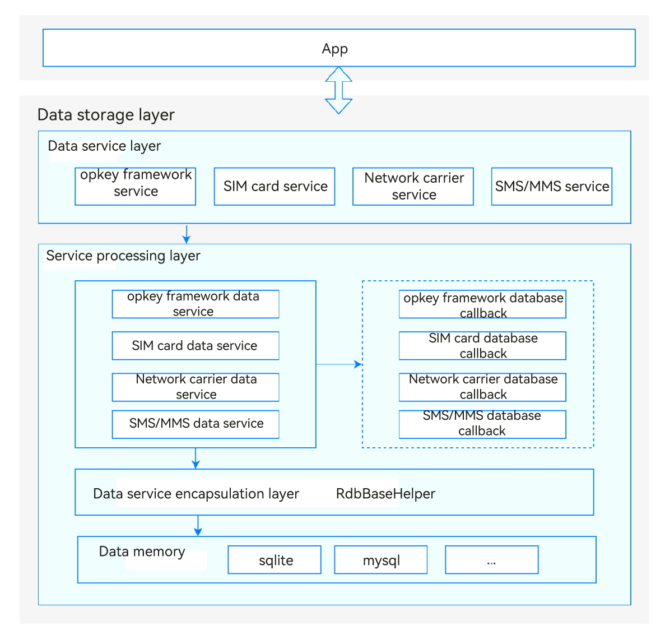Image resolution: width=665 pixels, height=644 pixels.
Task: Click the opkey framework service box
Action: [x=136, y=186]
